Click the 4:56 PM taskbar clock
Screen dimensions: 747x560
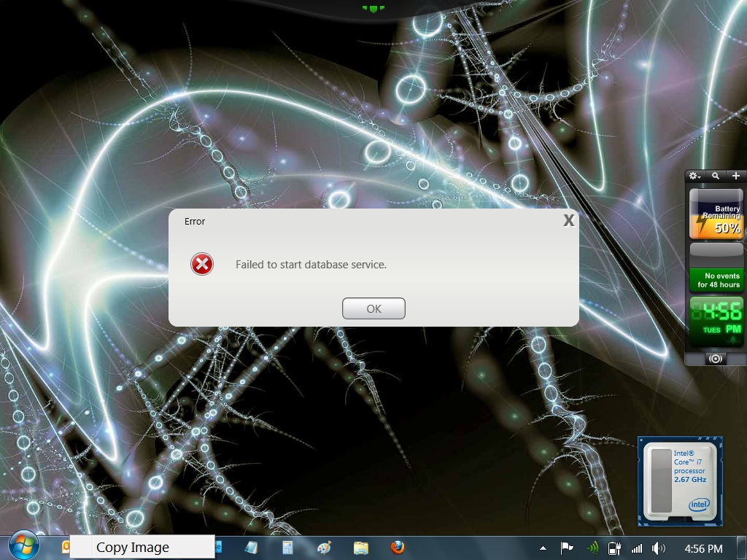[703, 548]
